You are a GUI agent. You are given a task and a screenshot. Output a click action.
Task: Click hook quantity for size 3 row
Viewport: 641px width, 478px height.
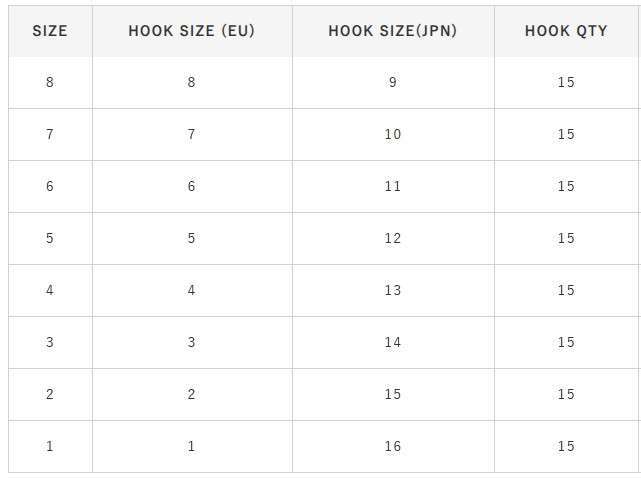pos(566,342)
